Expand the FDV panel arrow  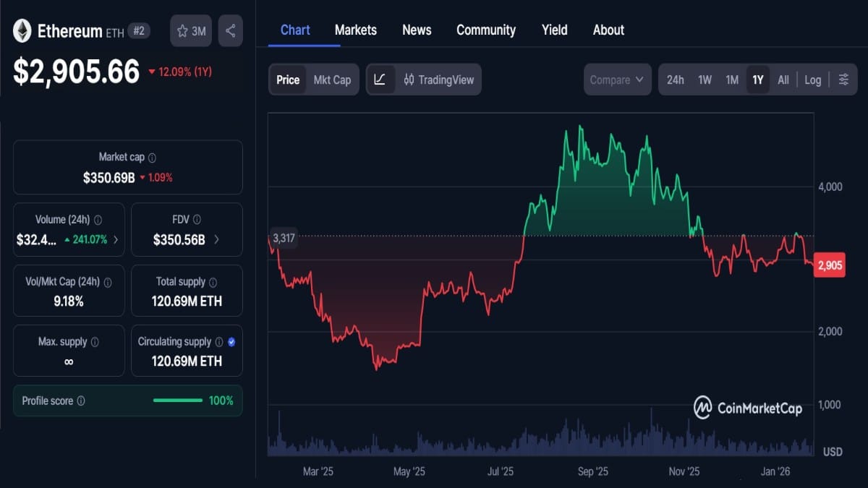tap(217, 239)
